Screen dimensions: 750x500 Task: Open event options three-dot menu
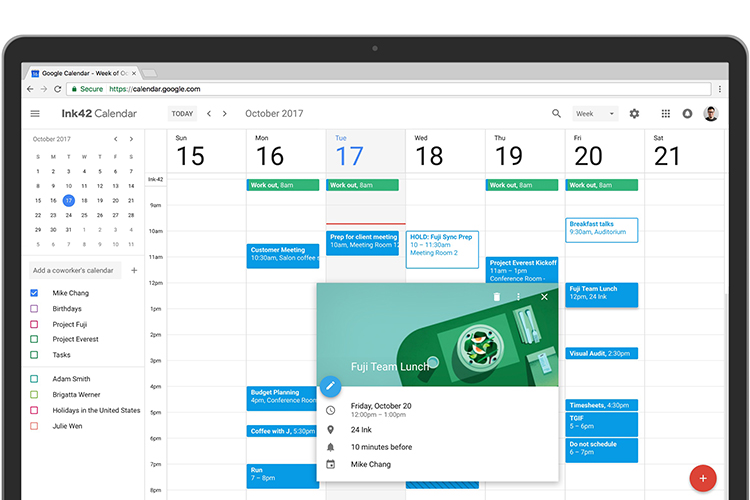[x=518, y=297]
